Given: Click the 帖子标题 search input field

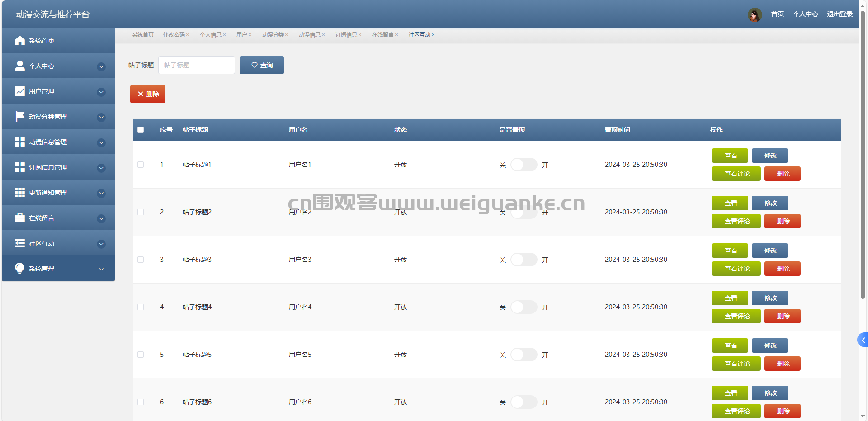Looking at the screenshot, I should pos(197,65).
